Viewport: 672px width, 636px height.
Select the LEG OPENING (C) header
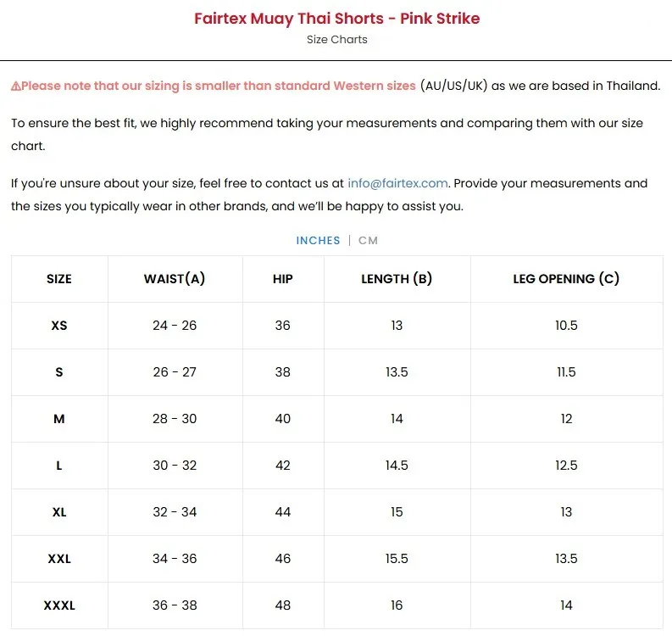(x=566, y=279)
